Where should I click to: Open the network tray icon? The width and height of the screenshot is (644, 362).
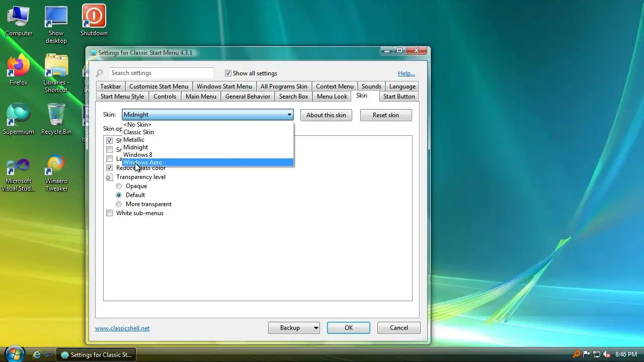click(x=597, y=354)
